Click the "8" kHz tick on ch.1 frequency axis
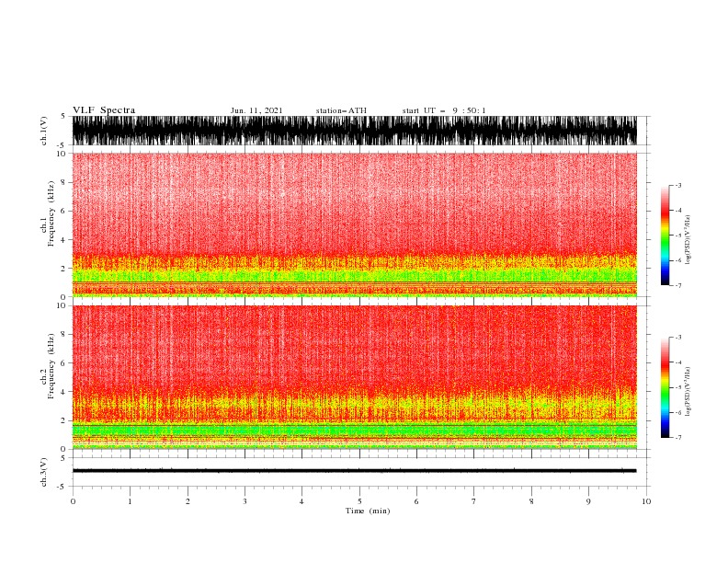 coord(63,182)
